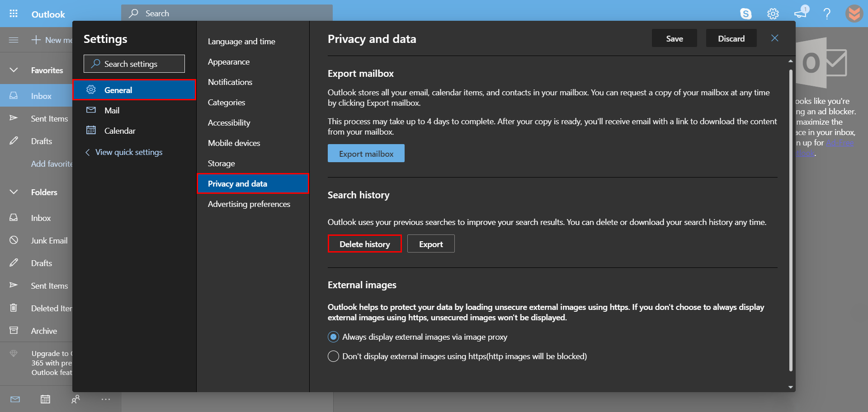Click the Save button
This screenshot has width=868, height=412.
pos(674,38)
